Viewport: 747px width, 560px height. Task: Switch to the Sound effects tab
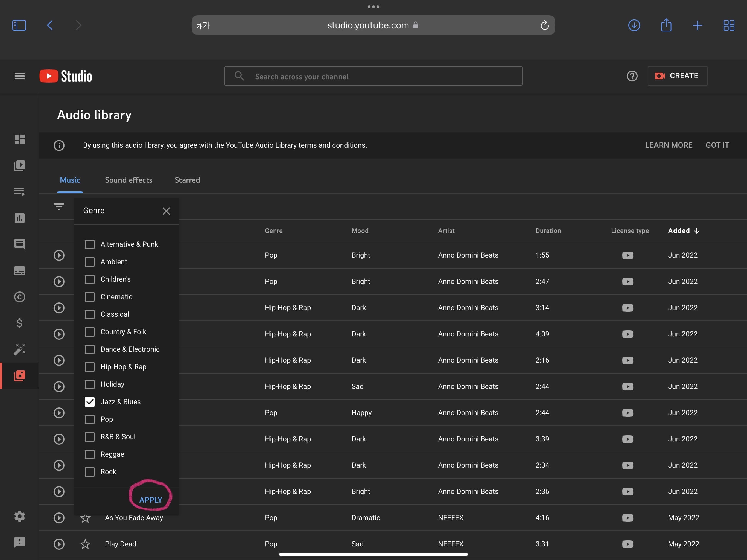click(129, 180)
